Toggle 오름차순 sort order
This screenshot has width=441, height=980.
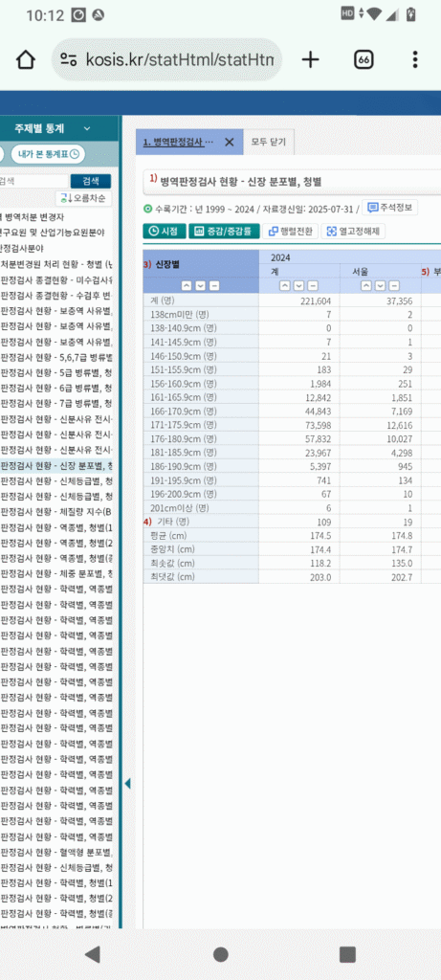click(x=83, y=199)
